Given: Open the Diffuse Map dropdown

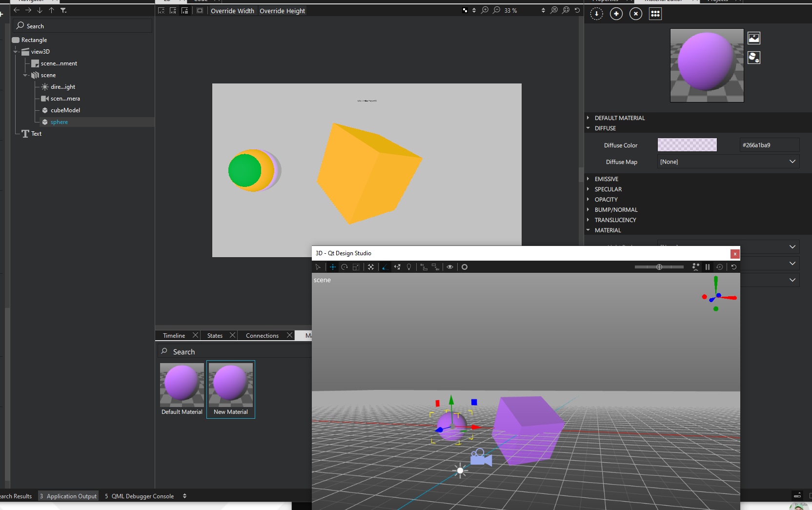Looking at the screenshot, I should (728, 162).
